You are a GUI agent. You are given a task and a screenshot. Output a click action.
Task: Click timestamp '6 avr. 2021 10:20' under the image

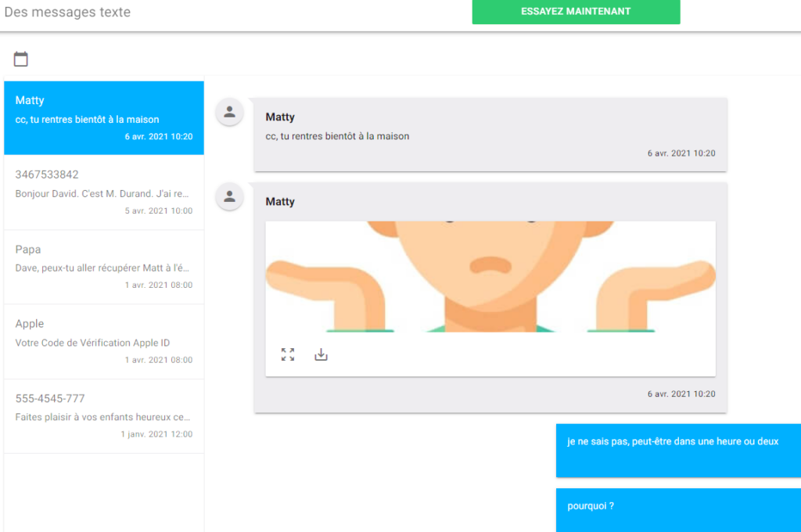click(x=681, y=394)
